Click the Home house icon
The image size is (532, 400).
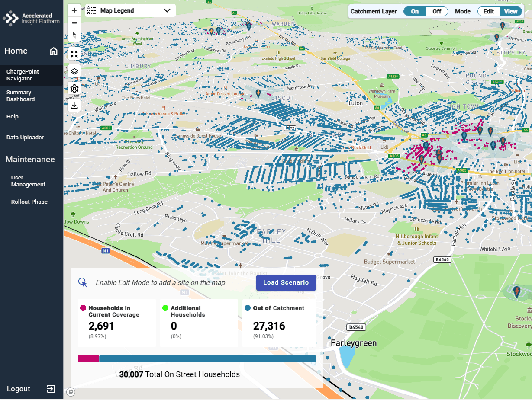(x=54, y=51)
